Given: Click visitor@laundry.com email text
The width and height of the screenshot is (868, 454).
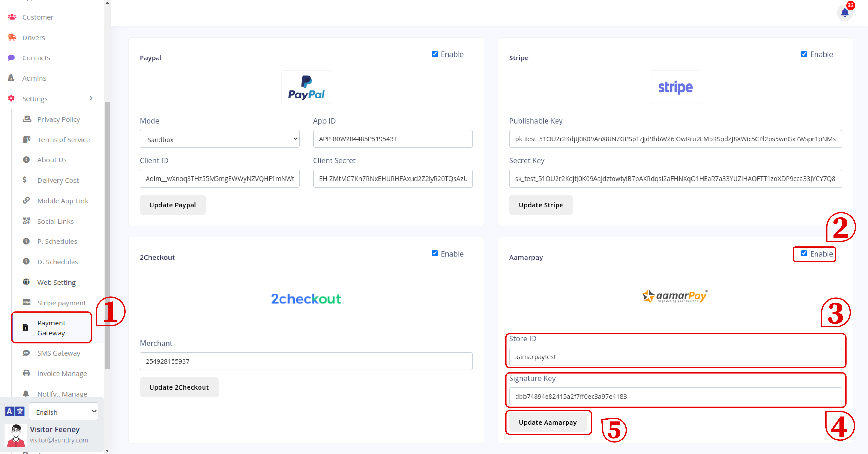Looking at the screenshot, I should 59,440.
